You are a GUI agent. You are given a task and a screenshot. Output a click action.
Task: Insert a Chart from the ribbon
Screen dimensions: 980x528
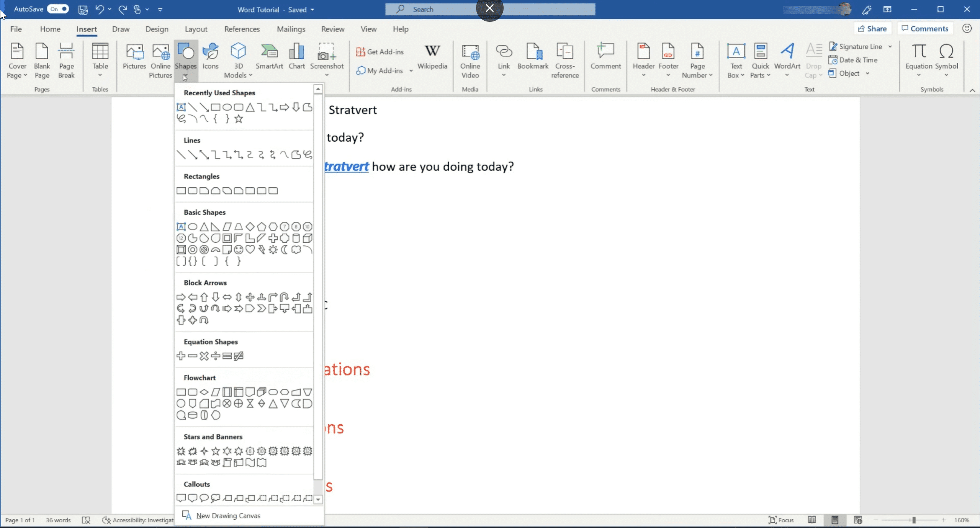click(296, 57)
